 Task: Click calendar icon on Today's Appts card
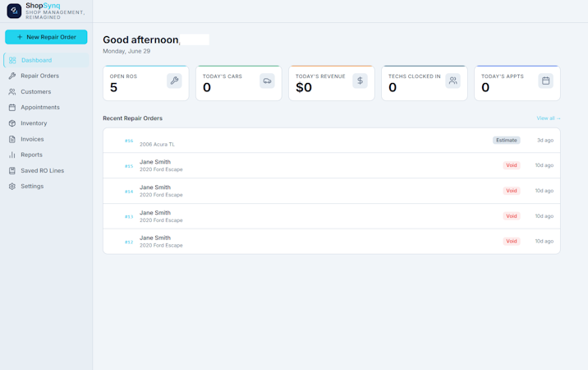click(545, 81)
